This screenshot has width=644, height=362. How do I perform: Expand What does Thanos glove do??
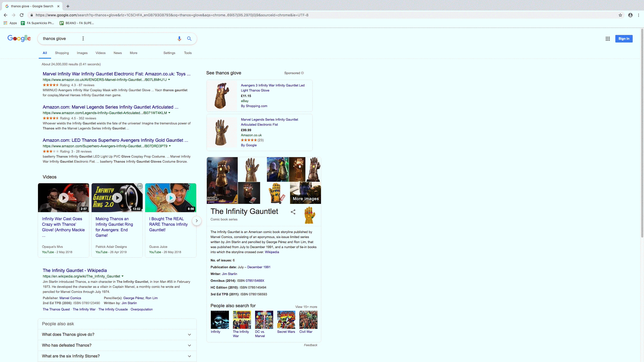[117, 335]
